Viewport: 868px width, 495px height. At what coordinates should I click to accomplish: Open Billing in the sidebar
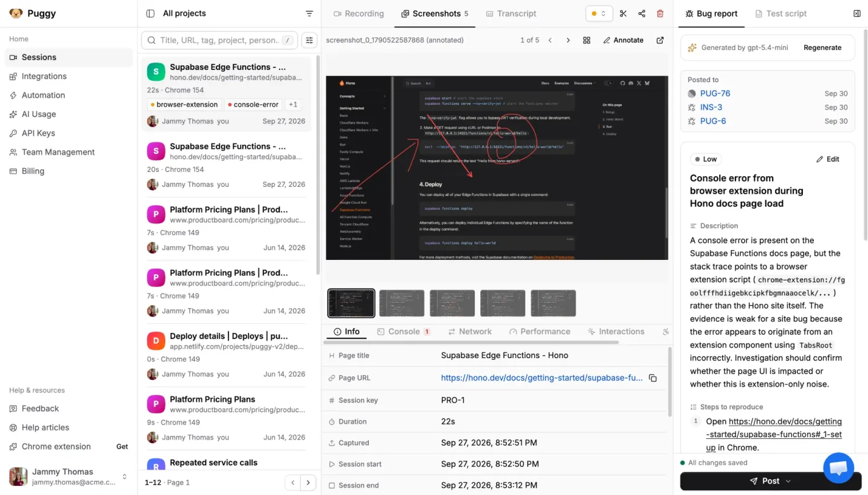69,171
